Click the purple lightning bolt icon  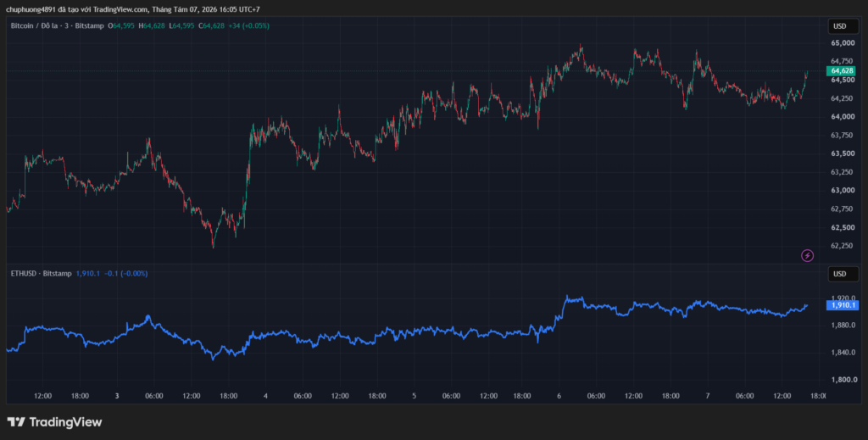[808, 255]
